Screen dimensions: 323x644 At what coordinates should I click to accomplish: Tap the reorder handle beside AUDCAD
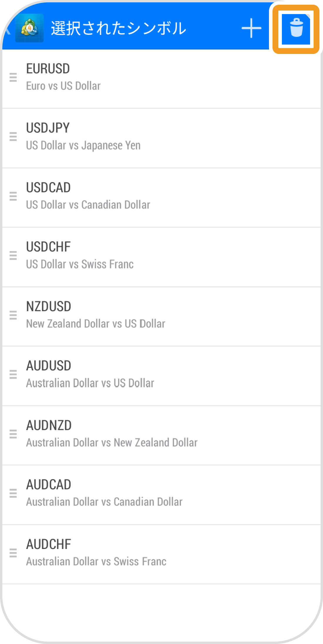point(13,493)
